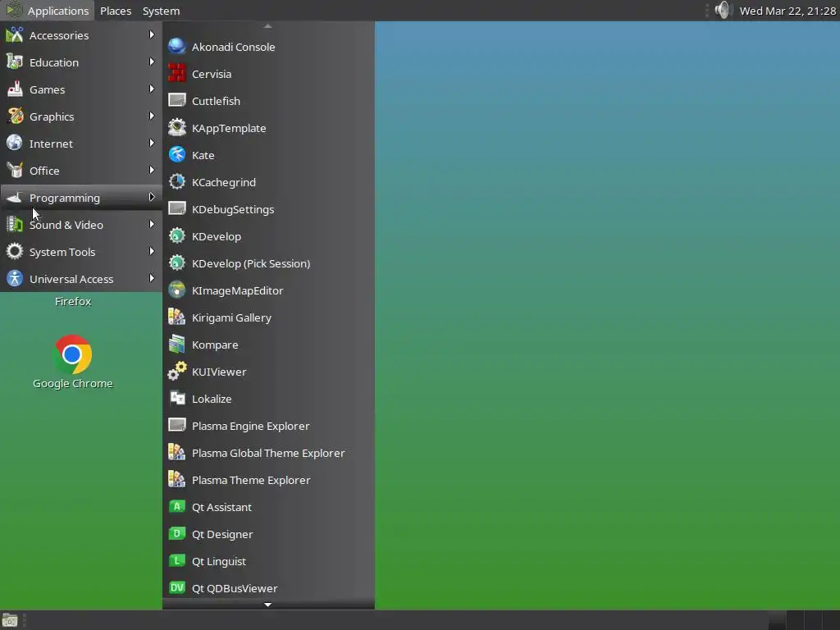Click the Internet globe icon
840x630 pixels.
(x=15, y=143)
